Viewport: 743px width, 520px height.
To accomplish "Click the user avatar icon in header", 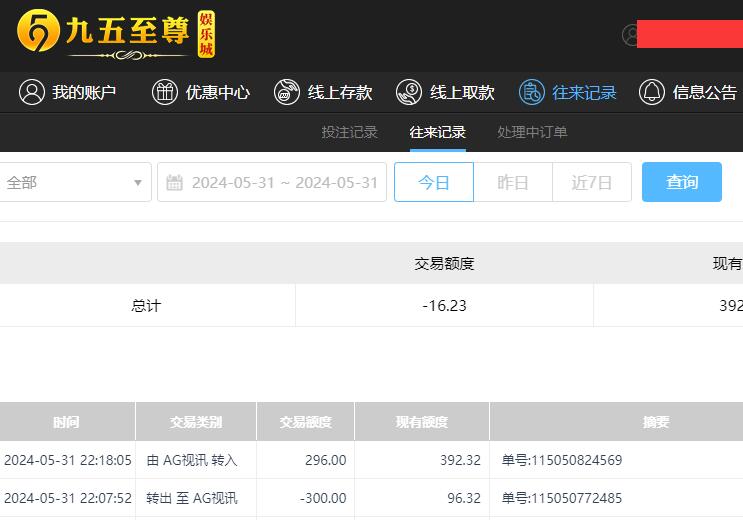I will coord(630,35).
